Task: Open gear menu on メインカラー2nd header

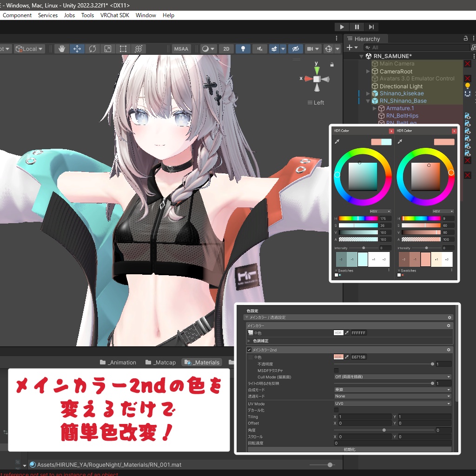Action: pyautogui.click(x=449, y=350)
